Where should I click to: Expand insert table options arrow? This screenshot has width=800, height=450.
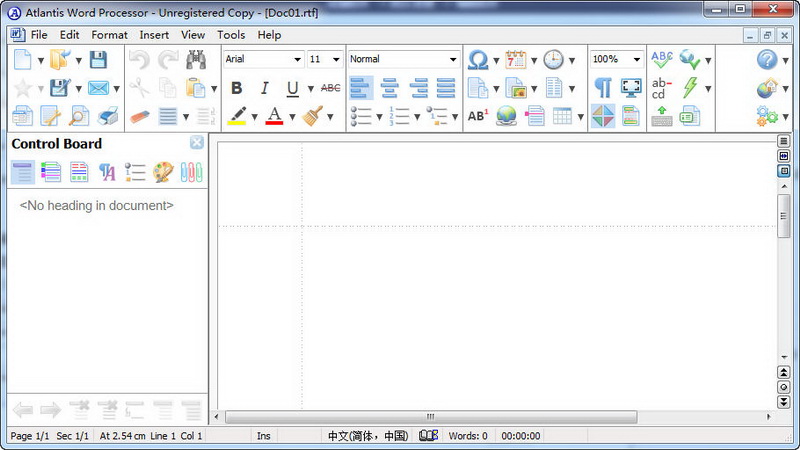coord(580,117)
